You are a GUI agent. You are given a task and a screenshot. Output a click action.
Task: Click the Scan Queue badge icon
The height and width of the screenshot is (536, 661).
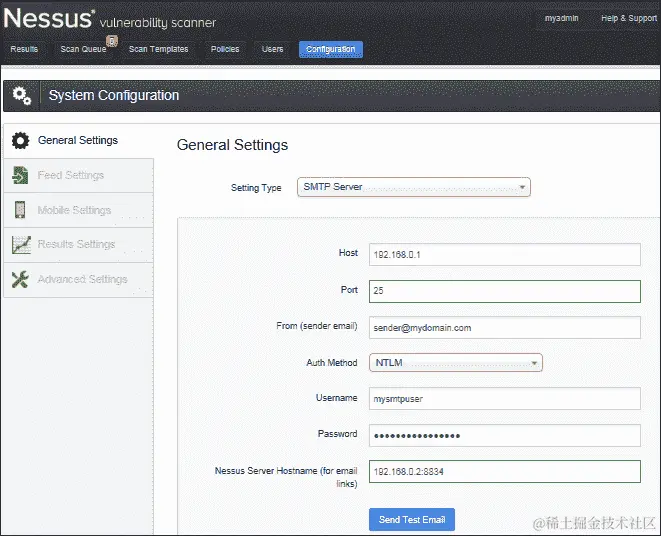112,40
